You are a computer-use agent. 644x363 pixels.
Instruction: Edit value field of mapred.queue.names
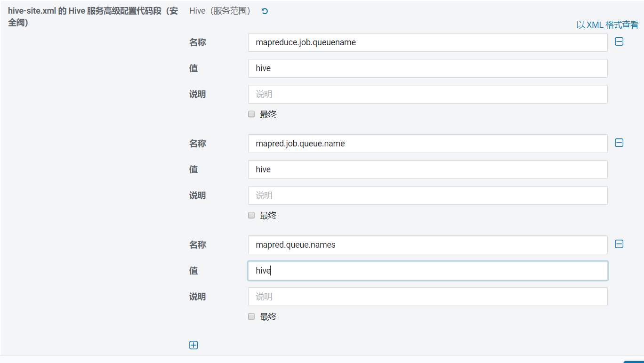(427, 271)
